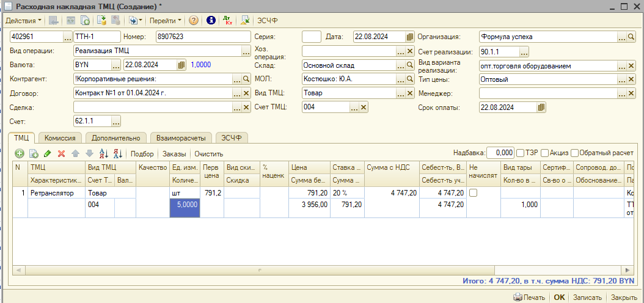Open selection button for Валюта BYN
This screenshot has height=303, width=644.
[x=115, y=65]
